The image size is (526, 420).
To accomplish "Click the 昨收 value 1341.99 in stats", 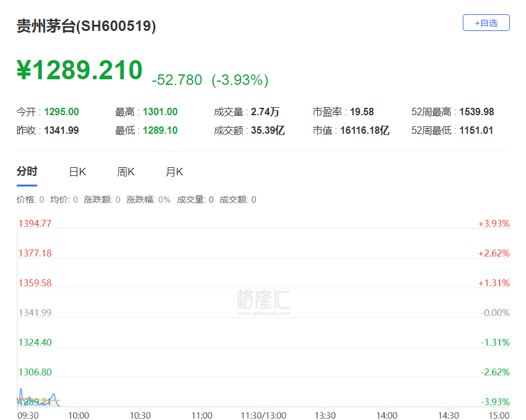I will pyautogui.click(x=61, y=130).
